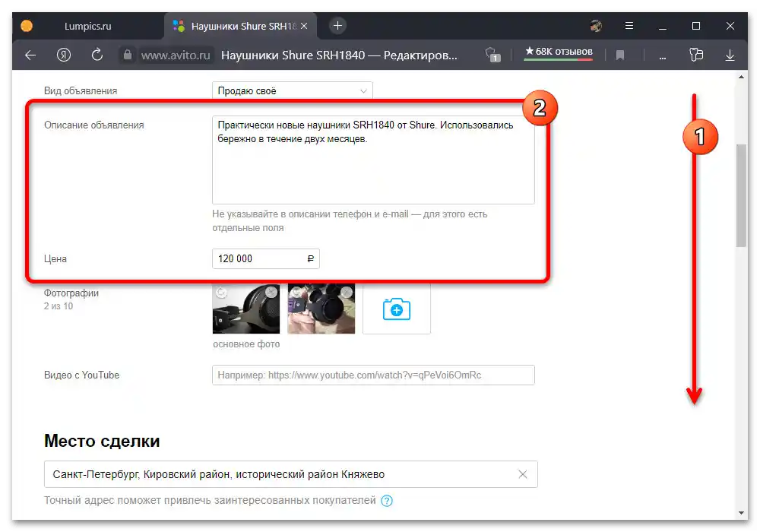
Task: Select the first headphone photo thumbnail
Action: click(246, 309)
